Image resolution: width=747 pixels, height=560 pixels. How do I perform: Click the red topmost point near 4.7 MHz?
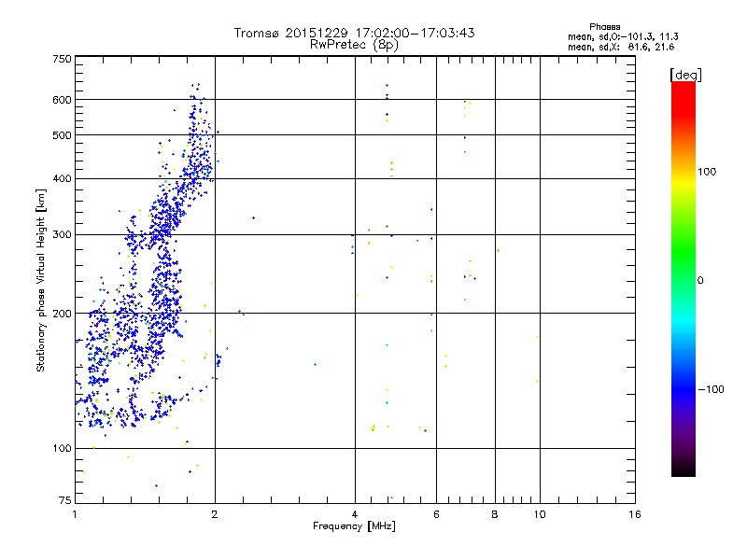[x=387, y=85]
